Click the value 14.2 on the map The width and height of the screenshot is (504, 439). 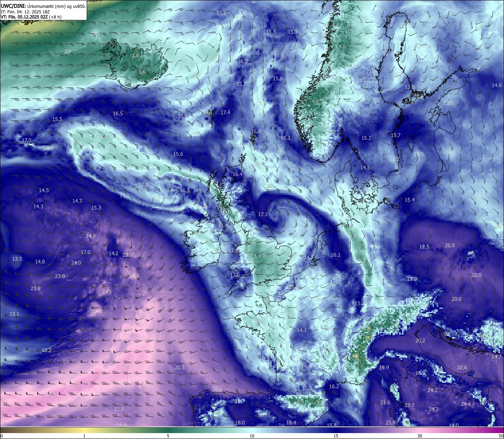(x=113, y=254)
